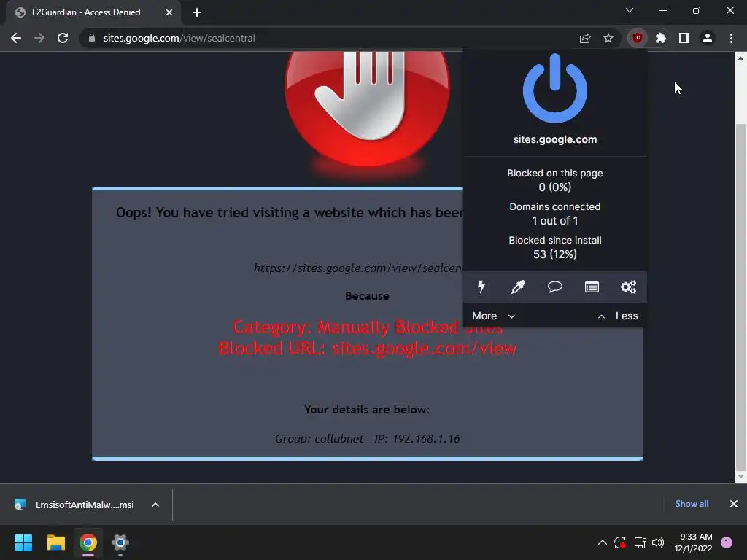Image resolution: width=747 pixels, height=560 pixels.
Task: Expand uBlock popup with More
Action: 493,316
